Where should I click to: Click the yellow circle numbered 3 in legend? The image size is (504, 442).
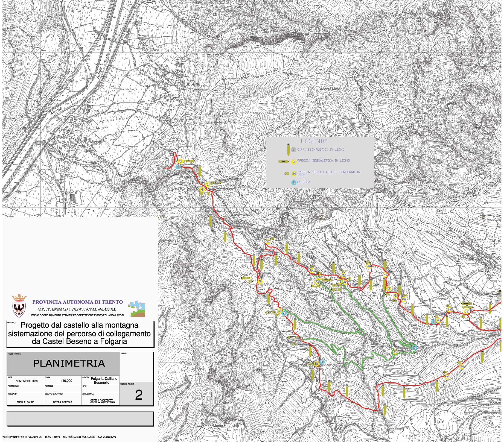pyautogui.click(x=294, y=162)
